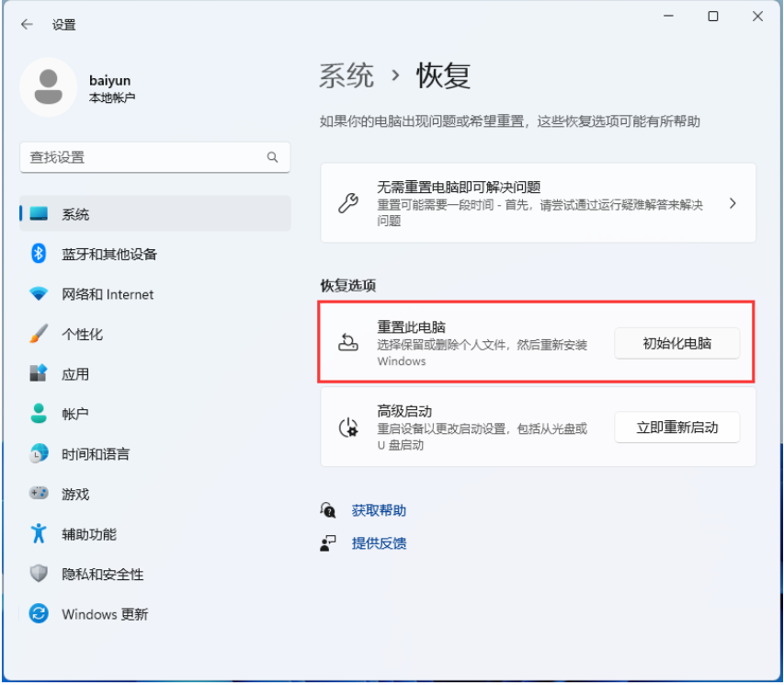Click the 高级启动 title text
784x685 pixels.
(x=404, y=411)
